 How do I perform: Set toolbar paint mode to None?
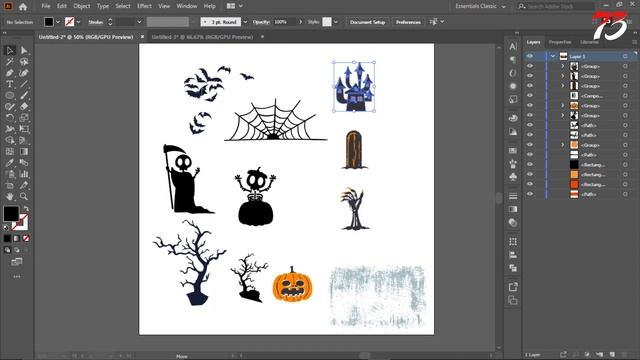(26, 238)
